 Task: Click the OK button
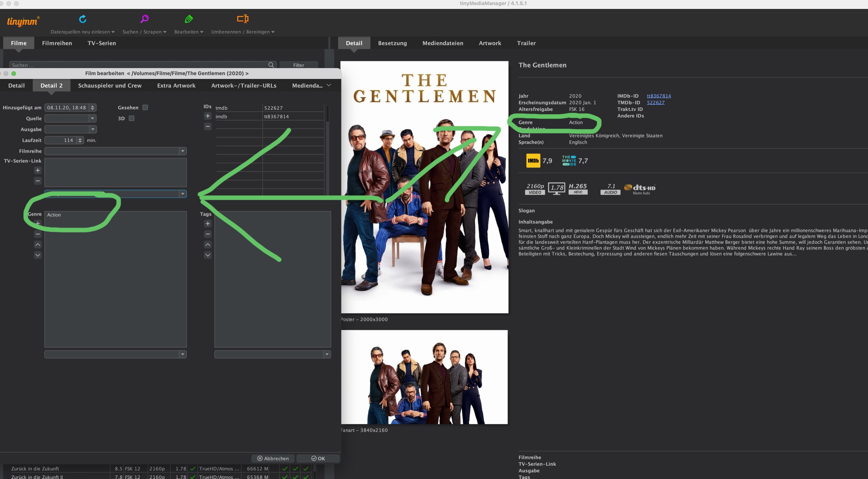click(318, 458)
